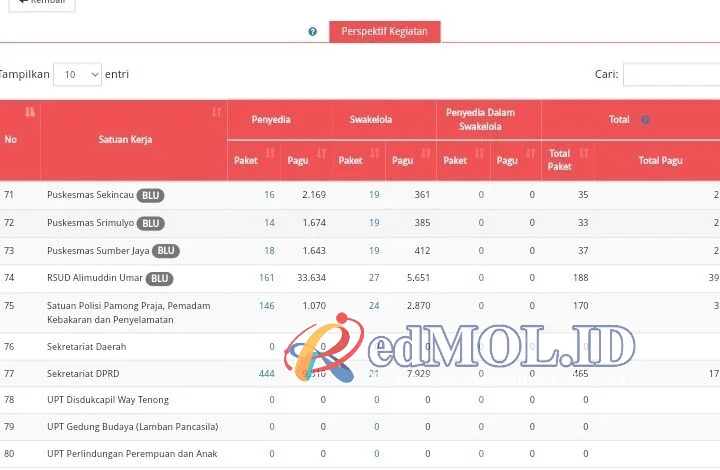
Task: Open Penyedia paket count 161 for RSUD Alimuddin Umar
Action: [266, 278]
